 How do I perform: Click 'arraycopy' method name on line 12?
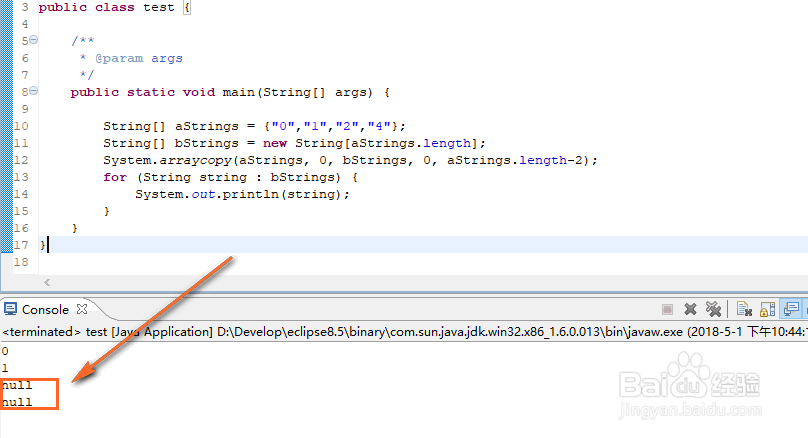[195, 160]
